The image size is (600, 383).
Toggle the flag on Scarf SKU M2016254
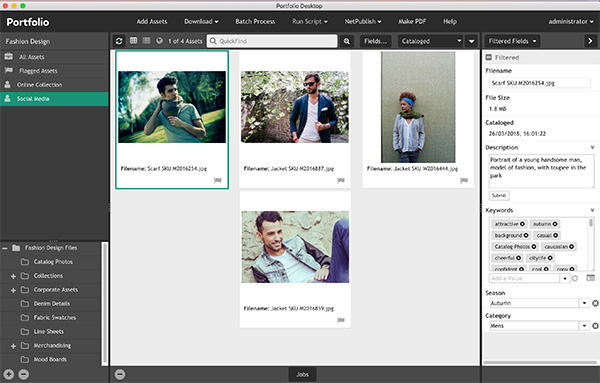[x=217, y=180]
